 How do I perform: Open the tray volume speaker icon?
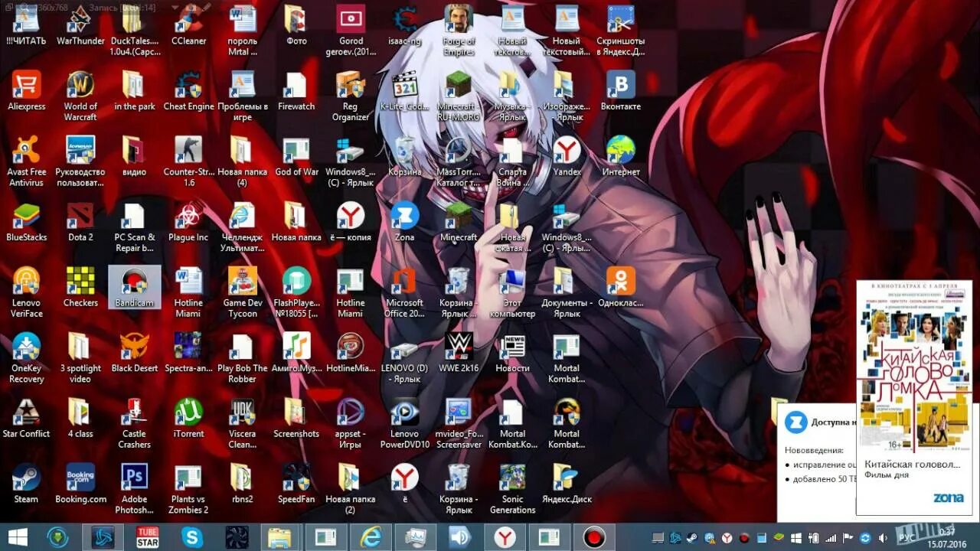pos(881,537)
